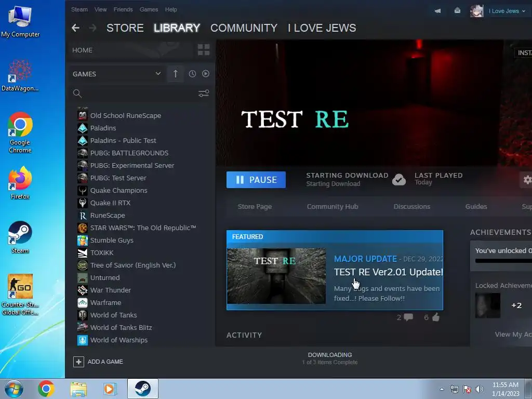Open the TEST RE featured update thumbnail
This screenshot has width=532, height=399.
tap(276, 276)
